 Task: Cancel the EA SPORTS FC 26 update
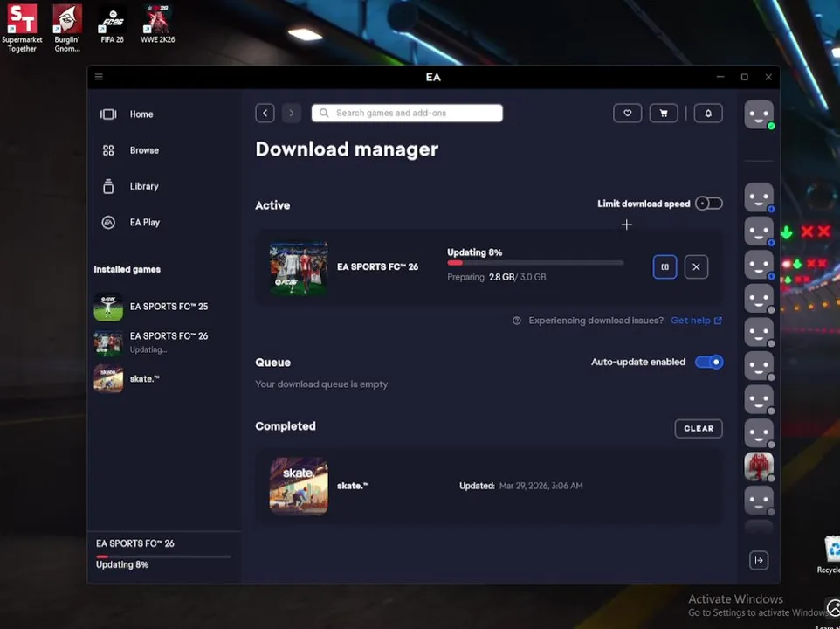click(696, 266)
